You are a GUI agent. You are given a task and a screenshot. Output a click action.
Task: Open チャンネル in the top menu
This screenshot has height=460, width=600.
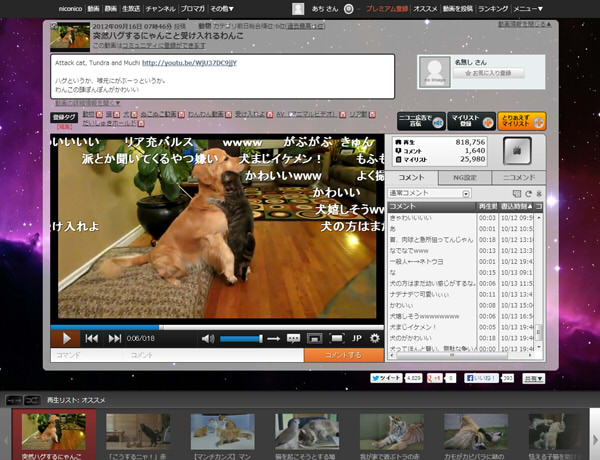(x=160, y=8)
